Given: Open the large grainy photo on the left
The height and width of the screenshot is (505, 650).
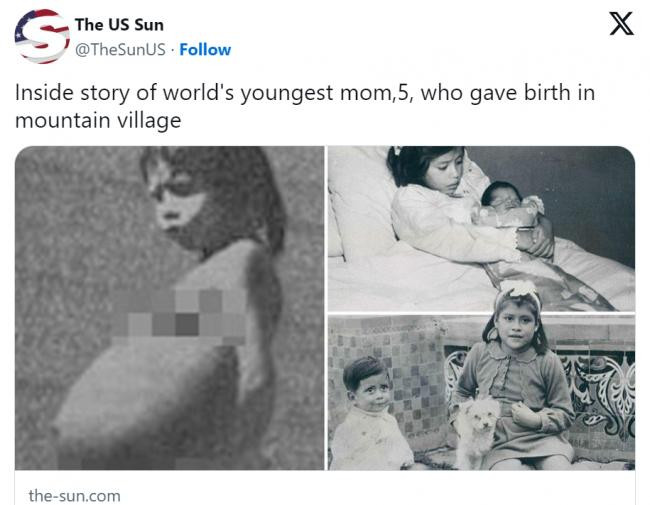Looking at the screenshot, I should pyautogui.click(x=170, y=308).
